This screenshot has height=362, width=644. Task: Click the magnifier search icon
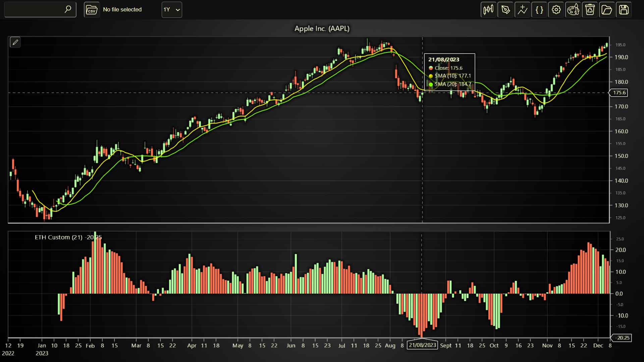[x=68, y=9]
